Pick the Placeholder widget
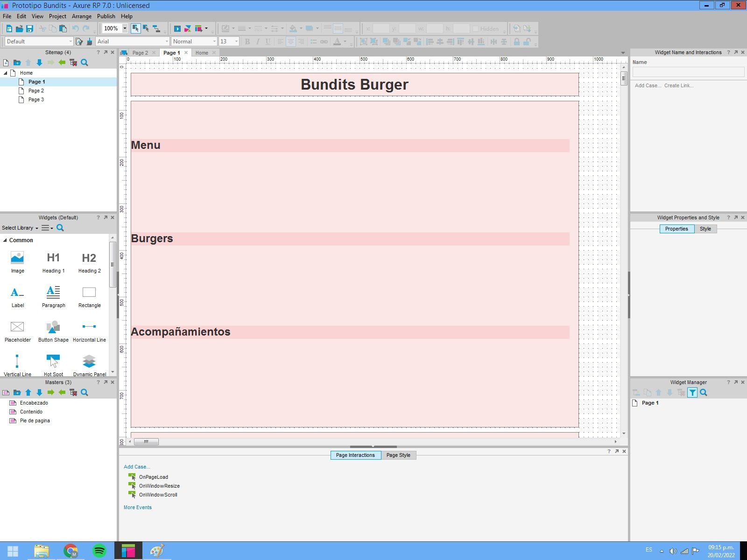 click(x=17, y=331)
